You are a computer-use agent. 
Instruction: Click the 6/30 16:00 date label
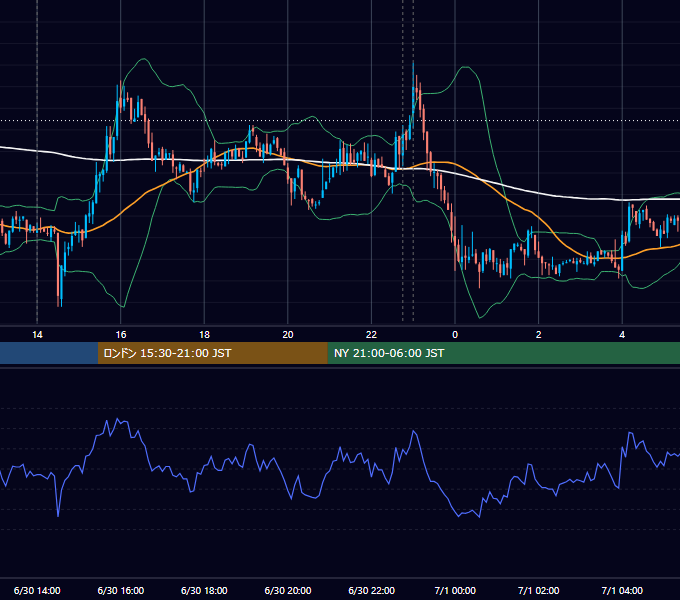[x=121, y=590]
